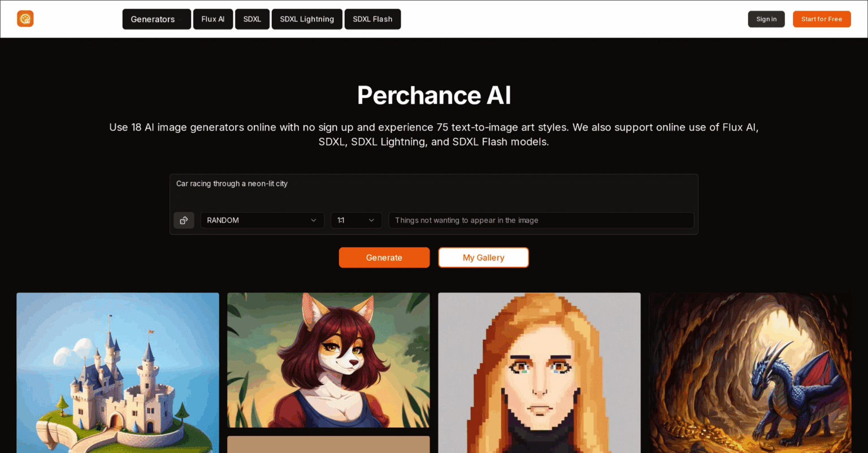
Task: Click the Generate button
Action: 384,257
